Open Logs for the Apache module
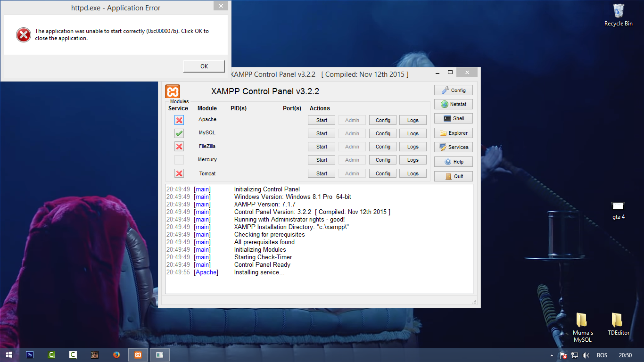 pyautogui.click(x=413, y=120)
